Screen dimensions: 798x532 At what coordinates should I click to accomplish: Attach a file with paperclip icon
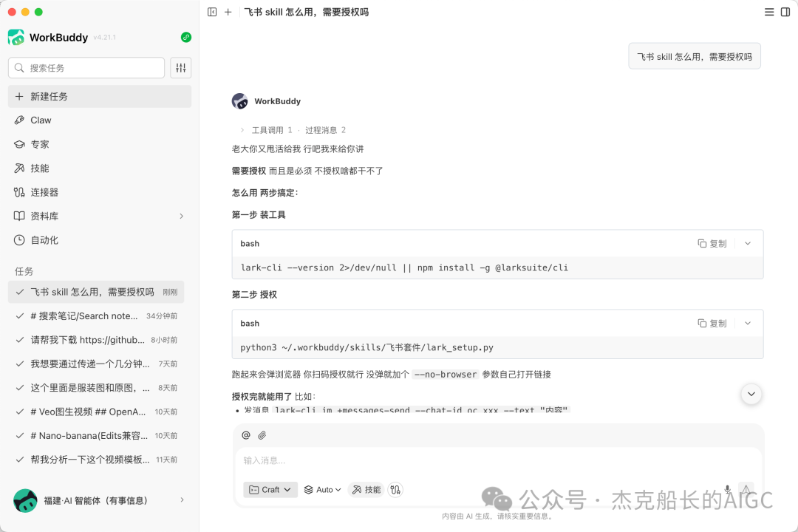(x=262, y=434)
